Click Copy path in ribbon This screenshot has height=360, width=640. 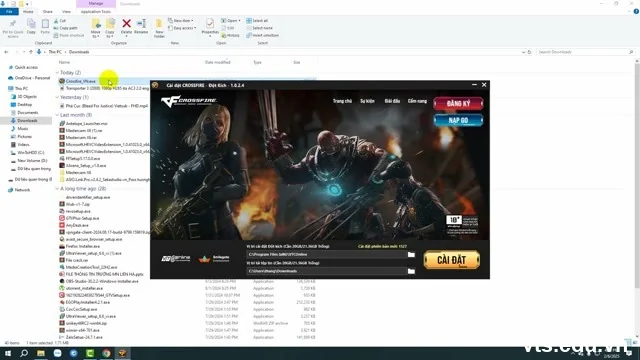point(65,28)
